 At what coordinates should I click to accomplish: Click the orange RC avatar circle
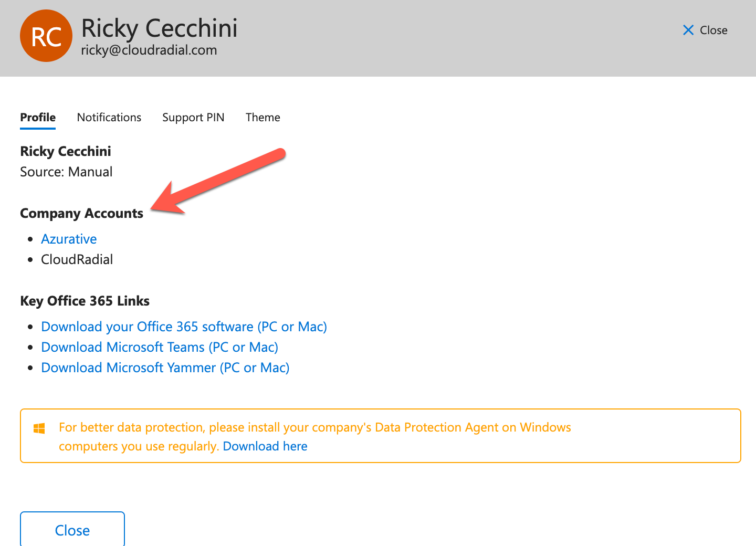click(46, 36)
